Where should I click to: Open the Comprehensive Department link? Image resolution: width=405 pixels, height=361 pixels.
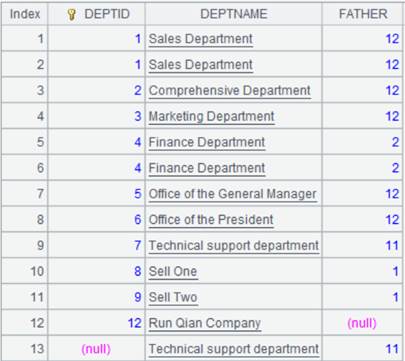(230, 90)
